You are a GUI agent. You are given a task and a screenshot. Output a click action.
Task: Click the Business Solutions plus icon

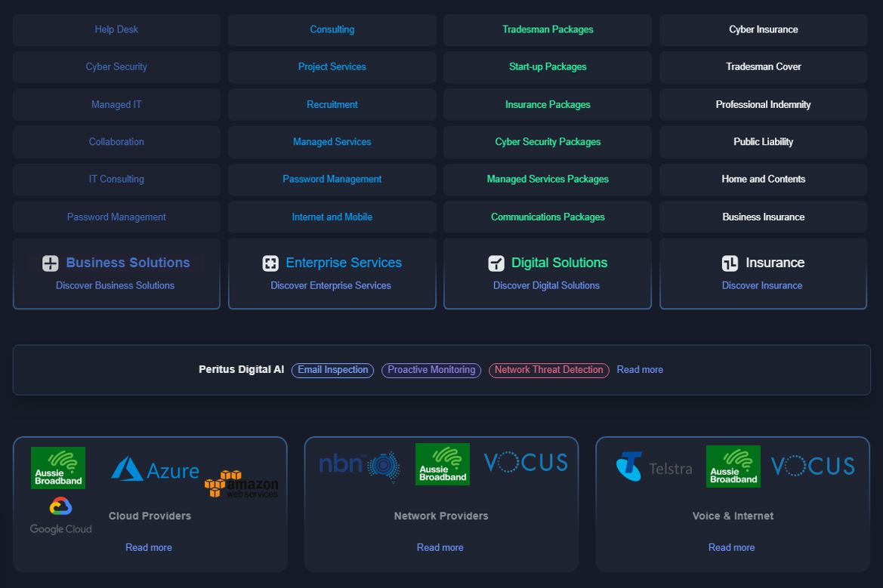[50, 263]
